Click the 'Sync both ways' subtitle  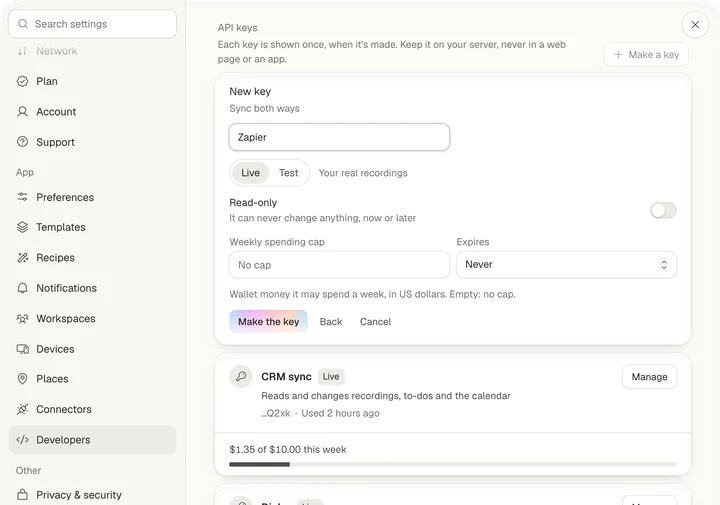pos(264,108)
